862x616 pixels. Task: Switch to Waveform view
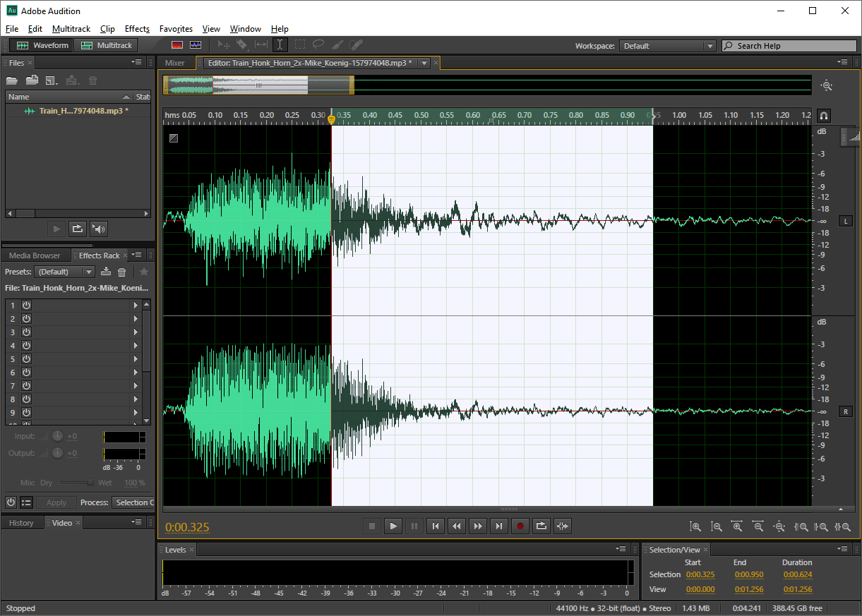[x=43, y=45]
